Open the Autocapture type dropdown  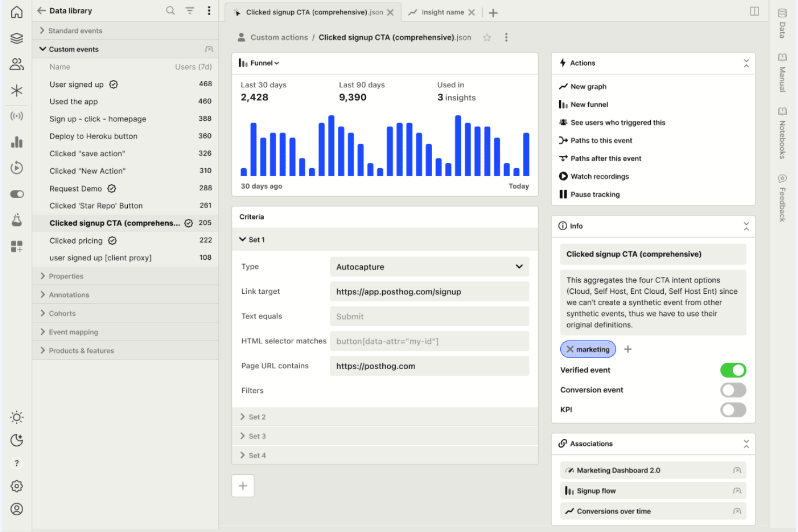pos(429,266)
